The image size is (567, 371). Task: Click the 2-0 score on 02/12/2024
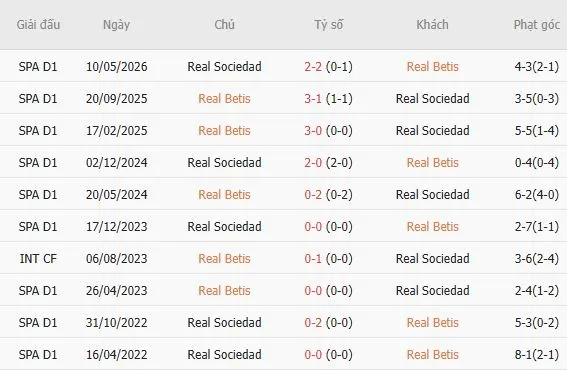point(313,162)
